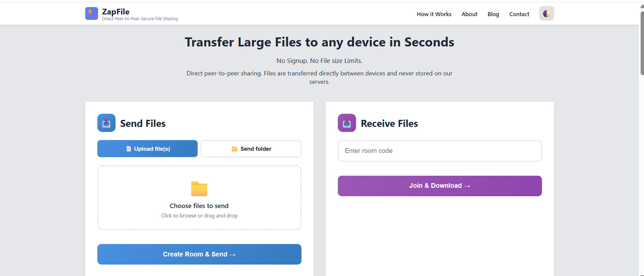The width and height of the screenshot is (644, 276).
Task: Click the large yellow folder in drop zone
Action: 199,189
